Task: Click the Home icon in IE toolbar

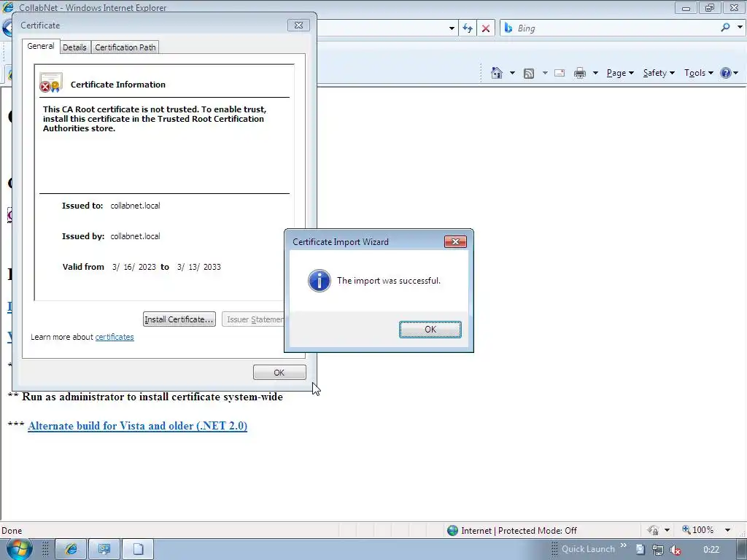Action: [496, 73]
